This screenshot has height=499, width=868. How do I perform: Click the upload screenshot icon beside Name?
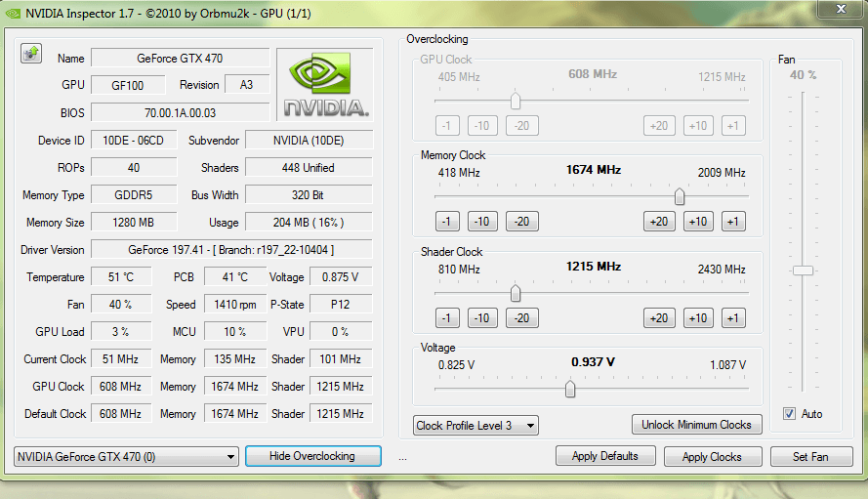coord(31,54)
